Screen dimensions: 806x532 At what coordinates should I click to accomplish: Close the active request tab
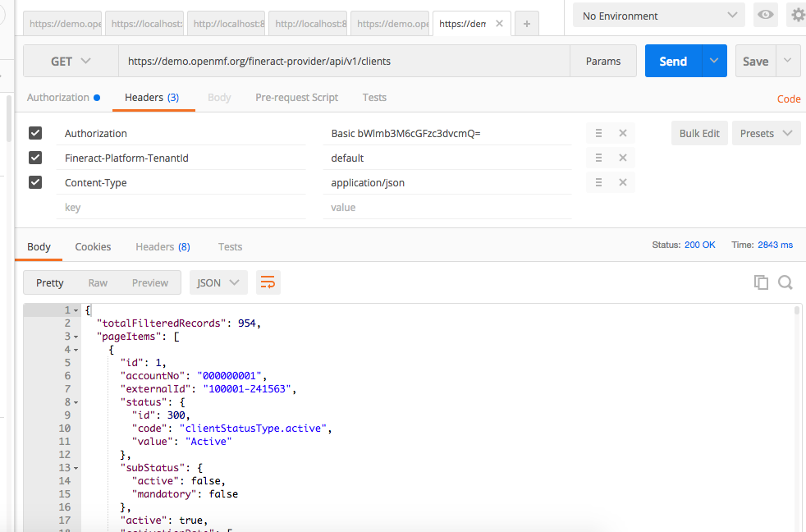click(x=499, y=24)
